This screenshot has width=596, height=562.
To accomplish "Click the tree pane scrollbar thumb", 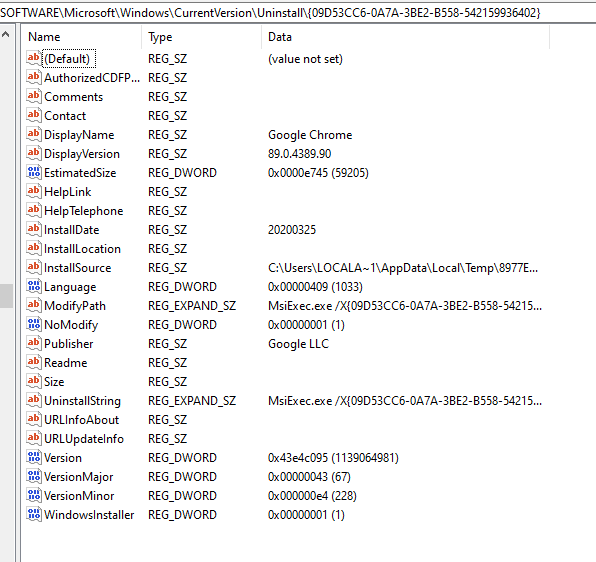I will tap(6, 296).
